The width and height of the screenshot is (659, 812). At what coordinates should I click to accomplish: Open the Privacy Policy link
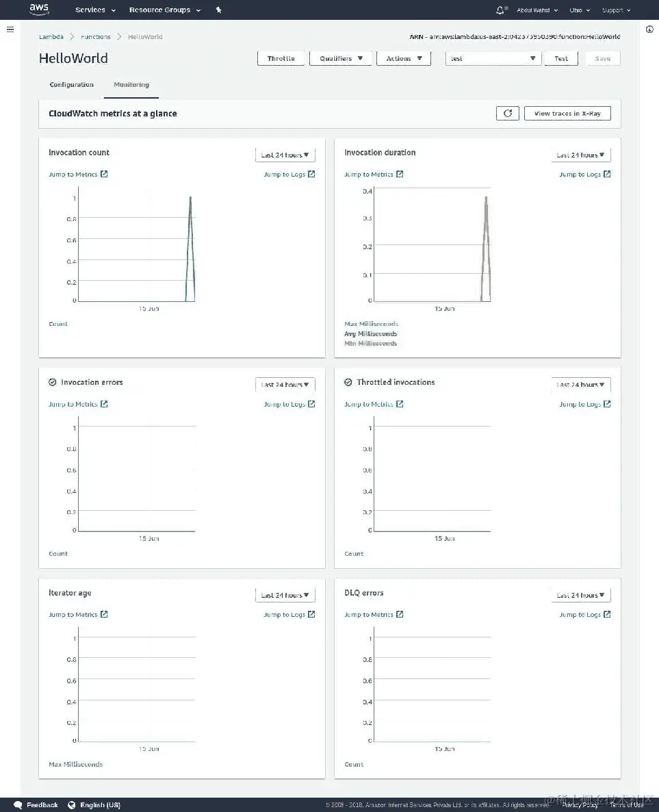point(580,804)
